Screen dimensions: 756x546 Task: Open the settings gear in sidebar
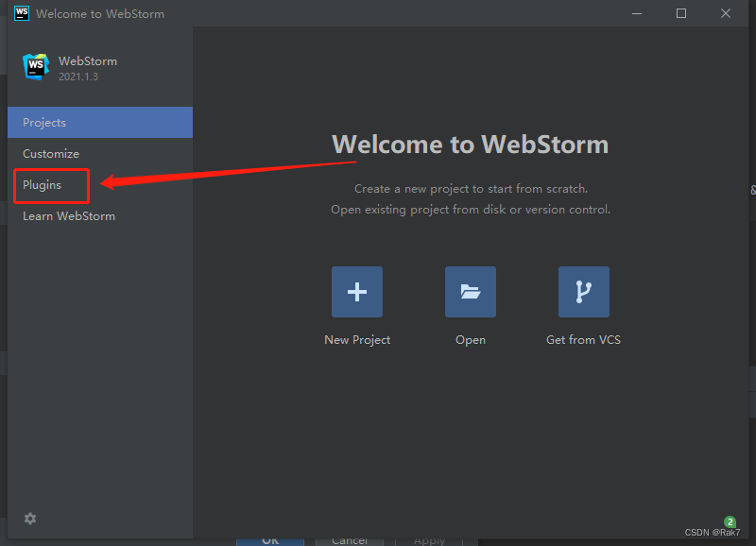30,519
